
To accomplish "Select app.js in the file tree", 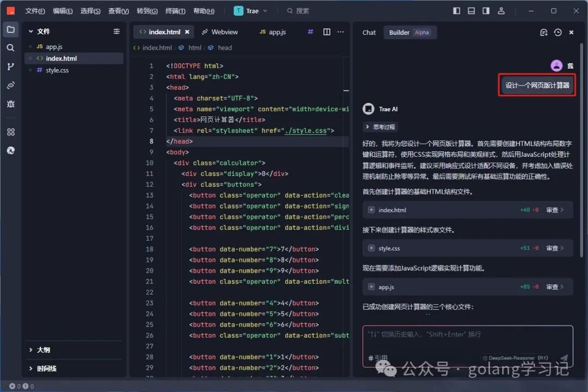I will click(74, 46).
